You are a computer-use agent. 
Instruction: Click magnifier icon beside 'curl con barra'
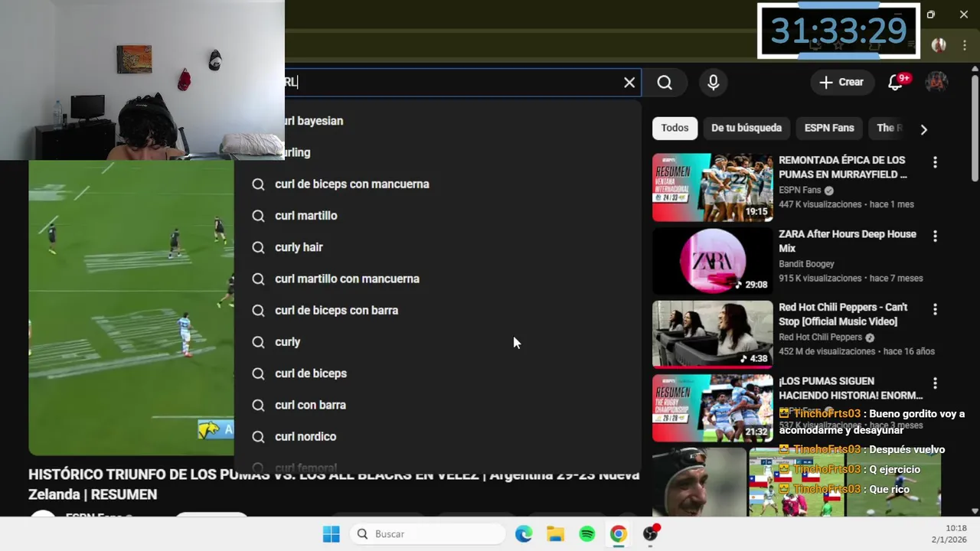[x=258, y=405]
